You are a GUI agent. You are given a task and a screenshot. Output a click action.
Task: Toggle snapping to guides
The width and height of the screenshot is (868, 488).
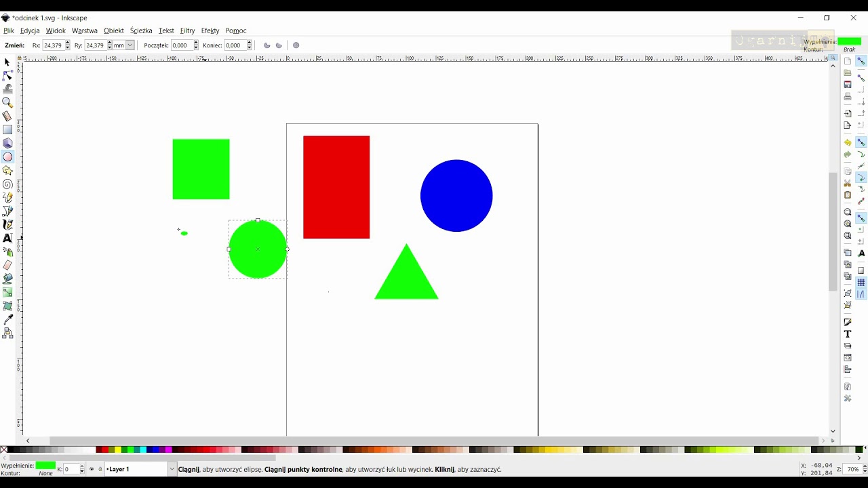click(861, 294)
